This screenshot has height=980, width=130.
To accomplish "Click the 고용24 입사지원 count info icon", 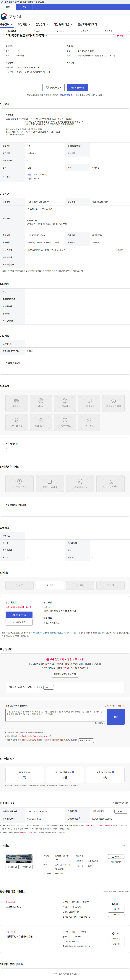I will tap(113, 772).
